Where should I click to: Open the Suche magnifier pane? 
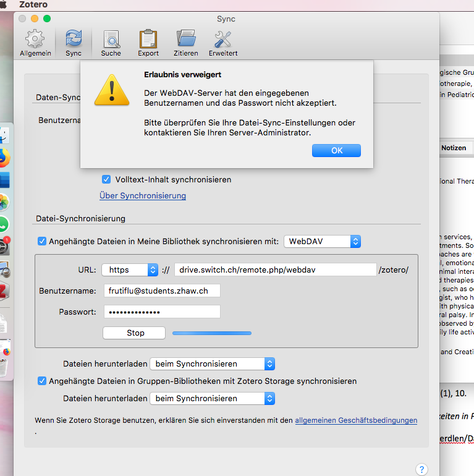[111, 43]
